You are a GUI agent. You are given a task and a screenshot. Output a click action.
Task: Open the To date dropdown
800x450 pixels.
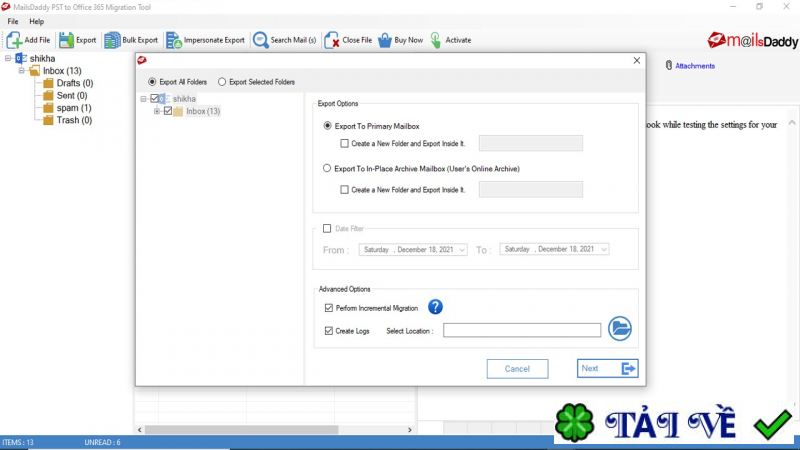click(x=604, y=249)
